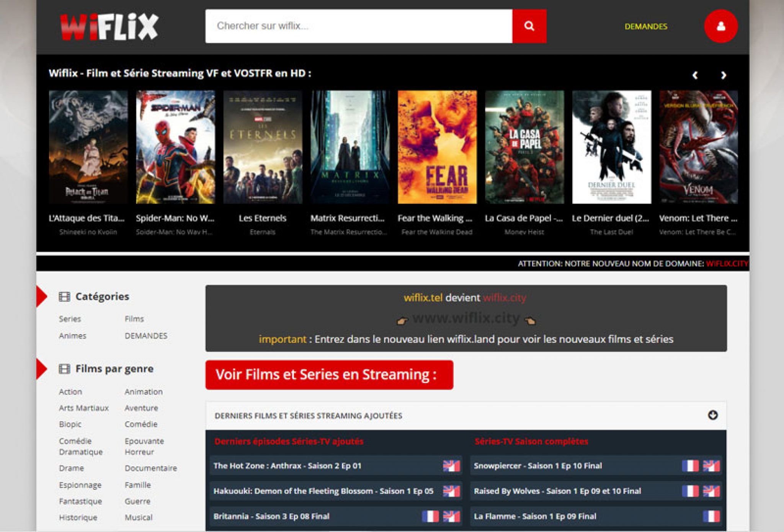The image size is (784, 532).
Task: Open the red user account icon
Action: (x=721, y=26)
